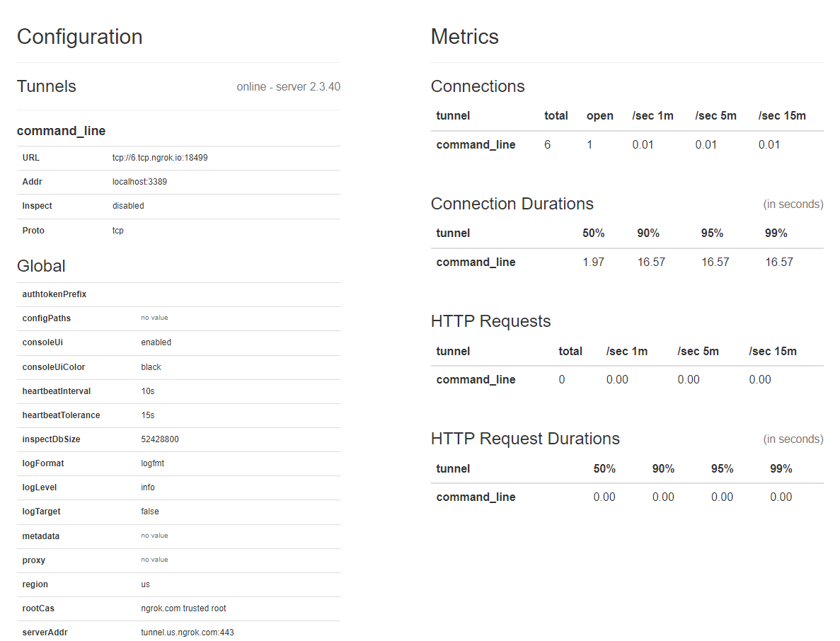Select the serverAddr value tunnel.us.ngrok.com:443
Viewport: 840px width, 641px height.
point(188,633)
